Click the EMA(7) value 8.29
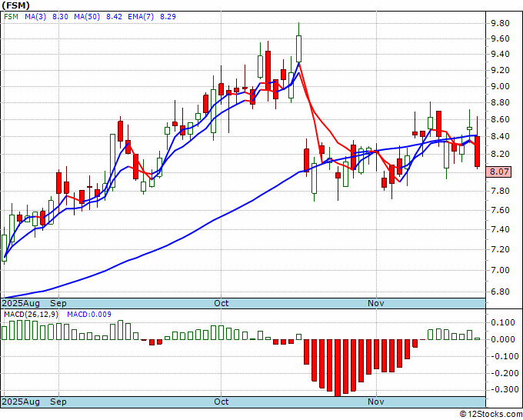The height and width of the screenshot is (420, 523). 168,17
